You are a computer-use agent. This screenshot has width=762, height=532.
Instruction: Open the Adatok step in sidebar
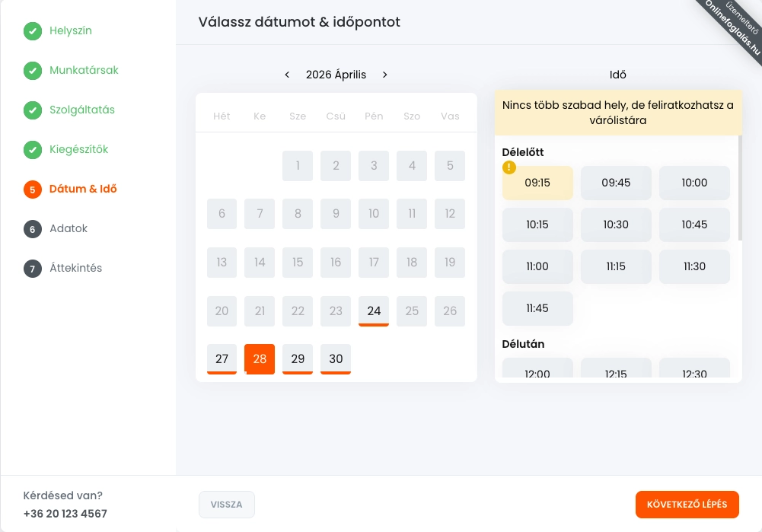click(x=69, y=229)
